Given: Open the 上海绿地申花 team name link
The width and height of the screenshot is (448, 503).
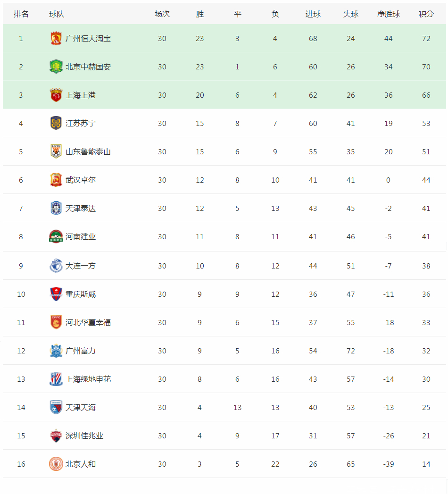Looking at the screenshot, I should pos(88,379).
